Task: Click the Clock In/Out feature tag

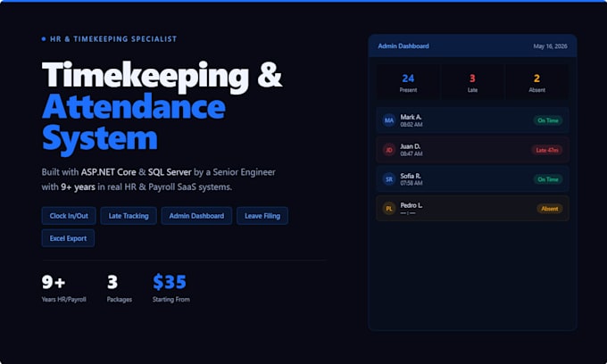Action: (69, 216)
